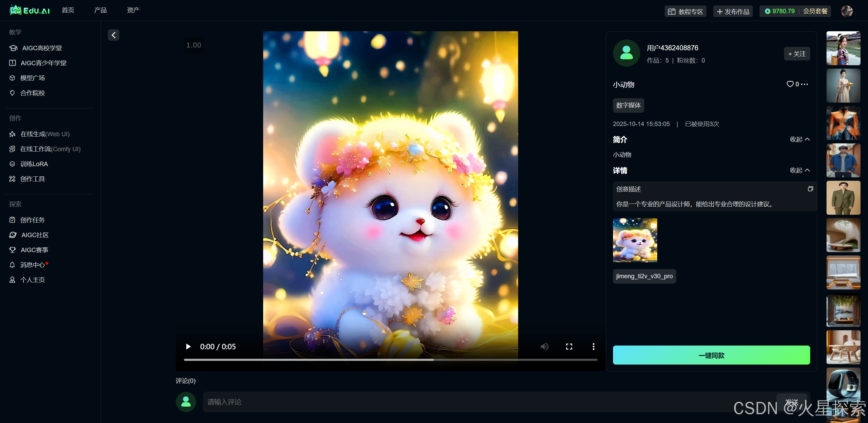Viewport: 868px width, 423px height.
Task: Seek on the video progress bar
Action: pyautogui.click(x=390, y=359)
